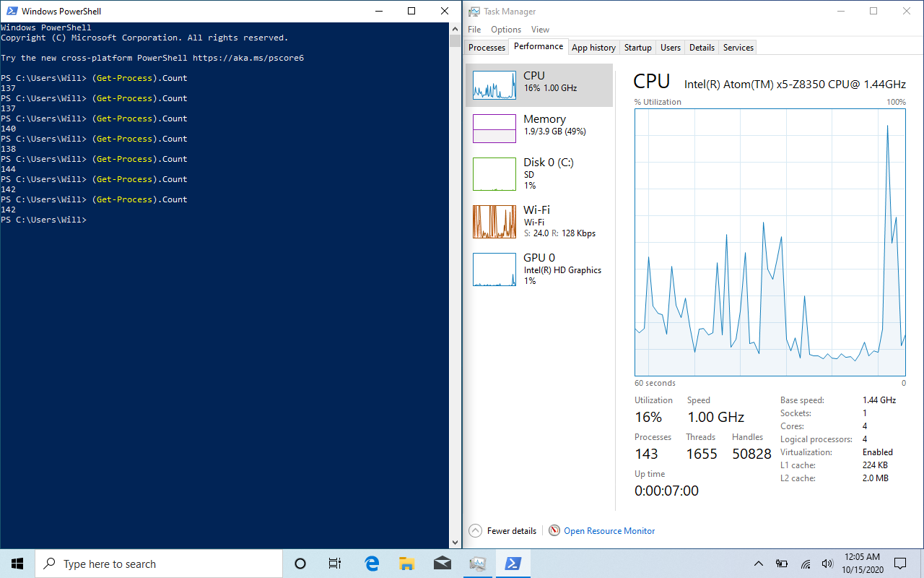Open the Services tab

738,48
